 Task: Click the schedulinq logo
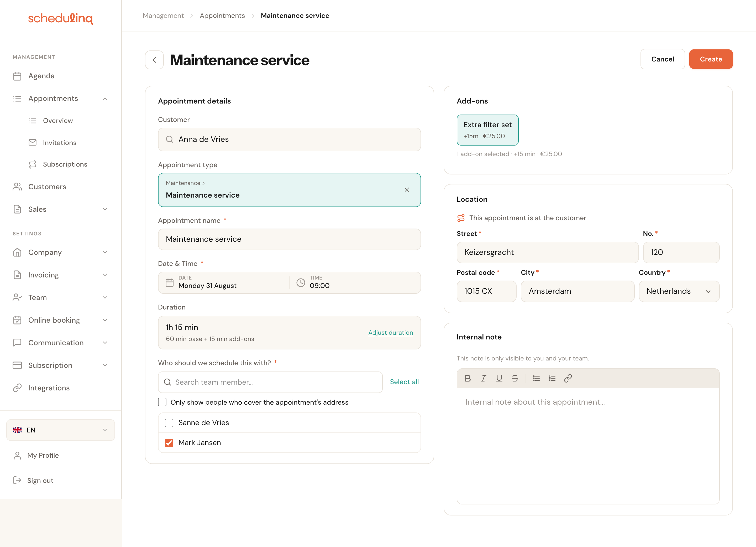point(60,18)
